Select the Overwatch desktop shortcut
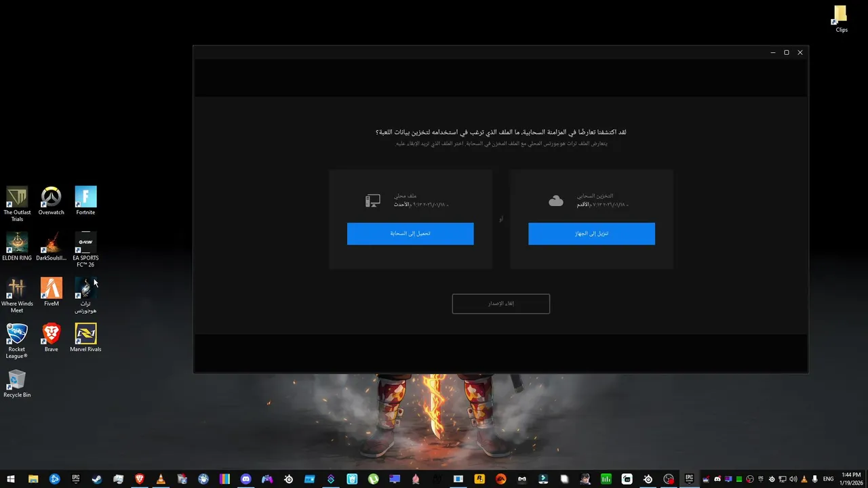This screenshot has width=868, height=488. coord(51,201)
